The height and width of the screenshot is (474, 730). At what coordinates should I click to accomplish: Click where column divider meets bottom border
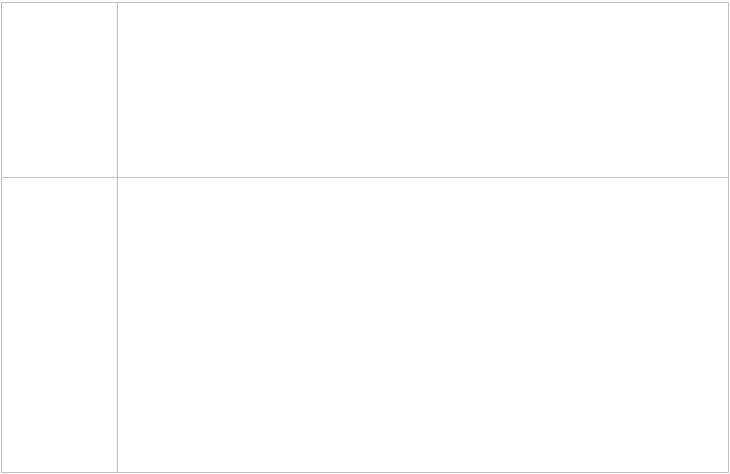117,472
